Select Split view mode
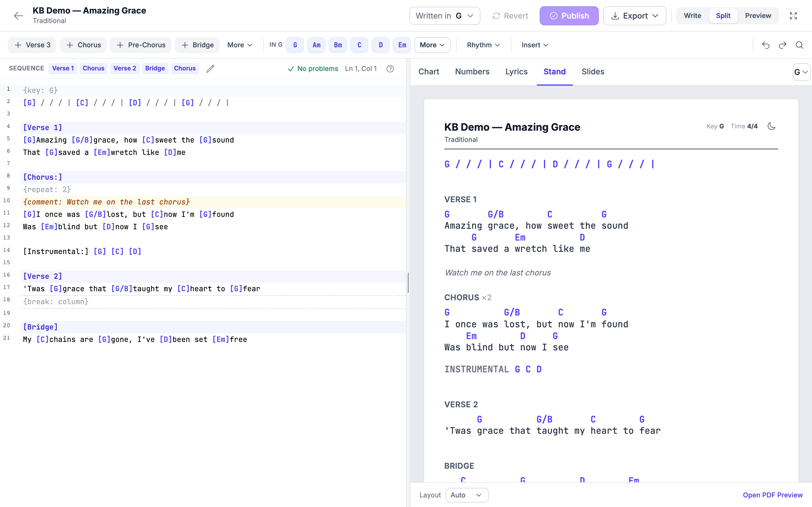Image resolution: width=812 pixels, height=507 pixels. click(723, 16)
